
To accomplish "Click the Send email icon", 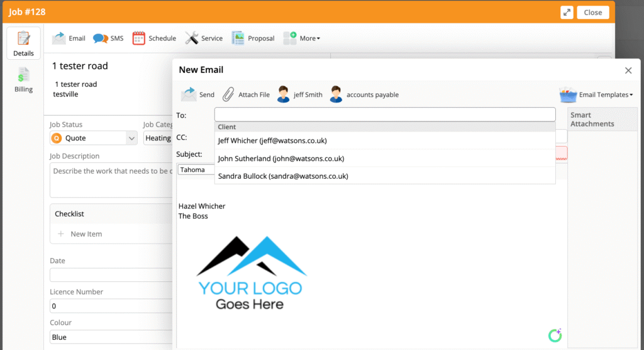I will (189, 94).
